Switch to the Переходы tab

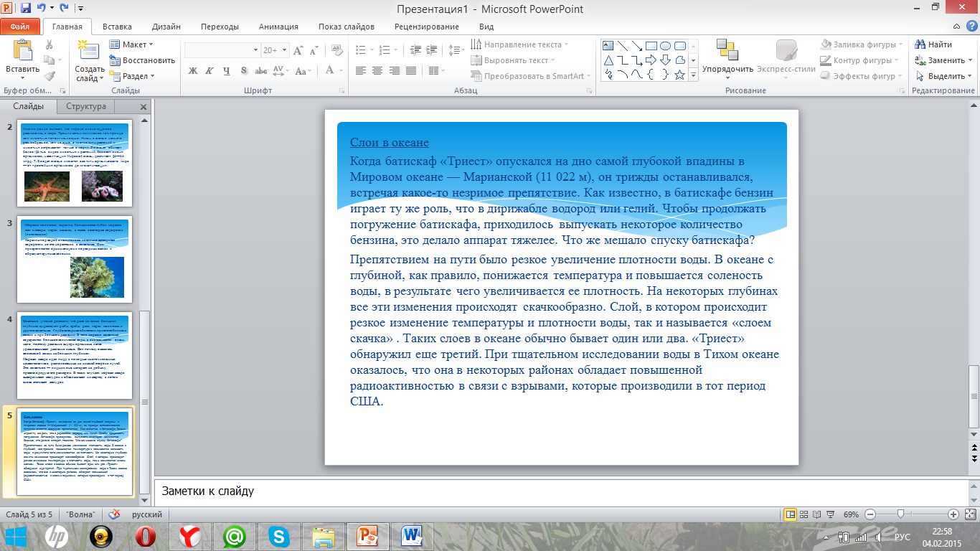point(220,27)
